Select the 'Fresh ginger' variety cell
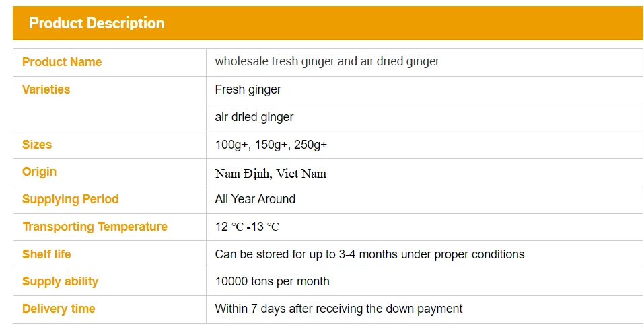This screenshot has height=331, width=644. tap(248, 89)
